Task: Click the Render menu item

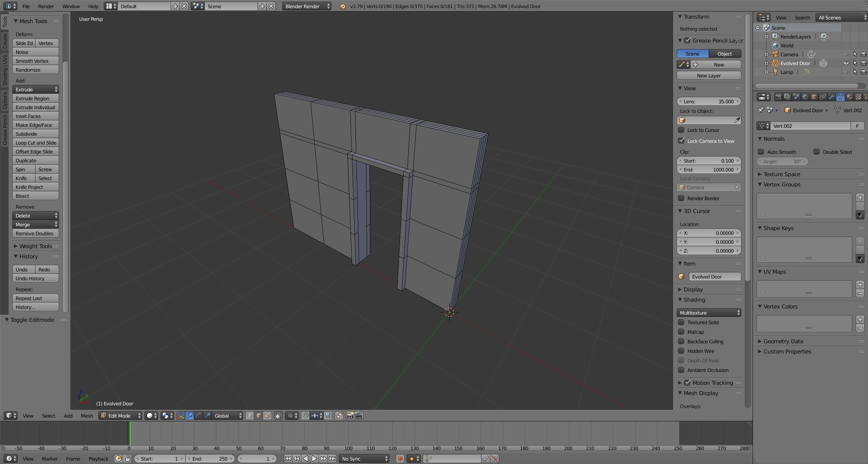Action: coord(45,6)
